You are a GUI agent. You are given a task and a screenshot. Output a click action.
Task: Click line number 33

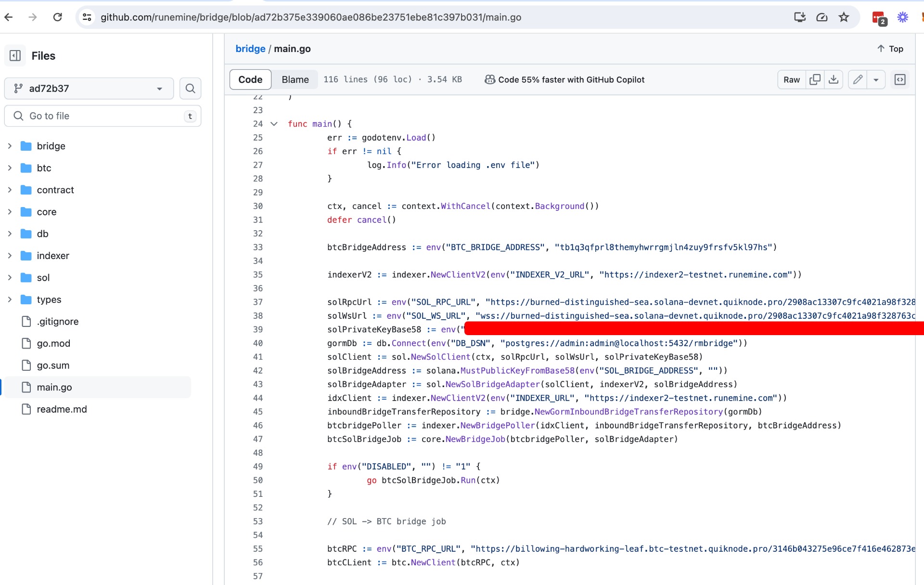pos(258,247)
